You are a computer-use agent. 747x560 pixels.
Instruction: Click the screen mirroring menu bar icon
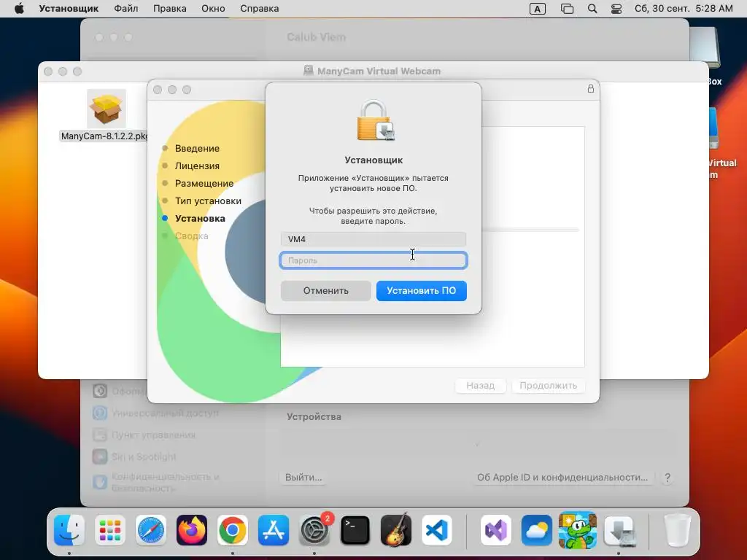(567, 9)
